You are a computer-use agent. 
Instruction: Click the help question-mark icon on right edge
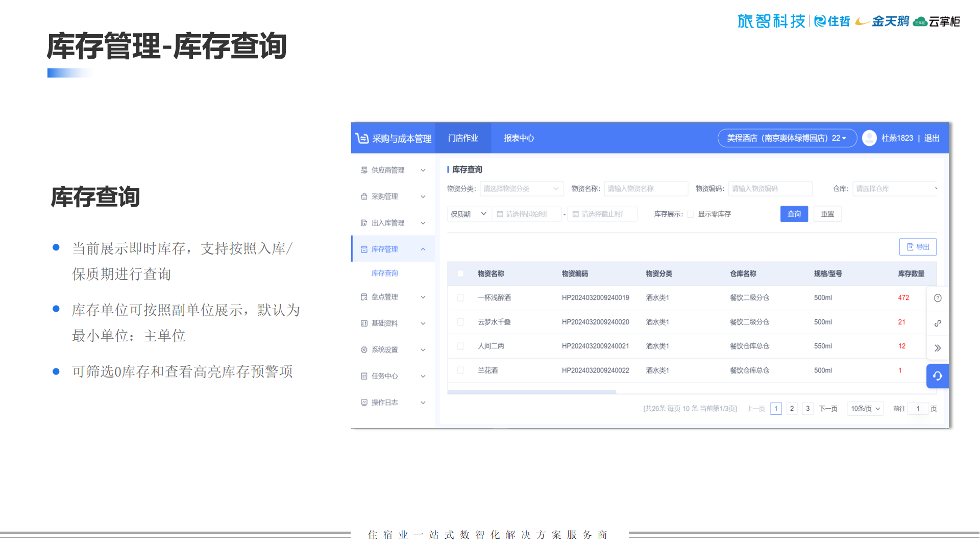click(938, 298)
